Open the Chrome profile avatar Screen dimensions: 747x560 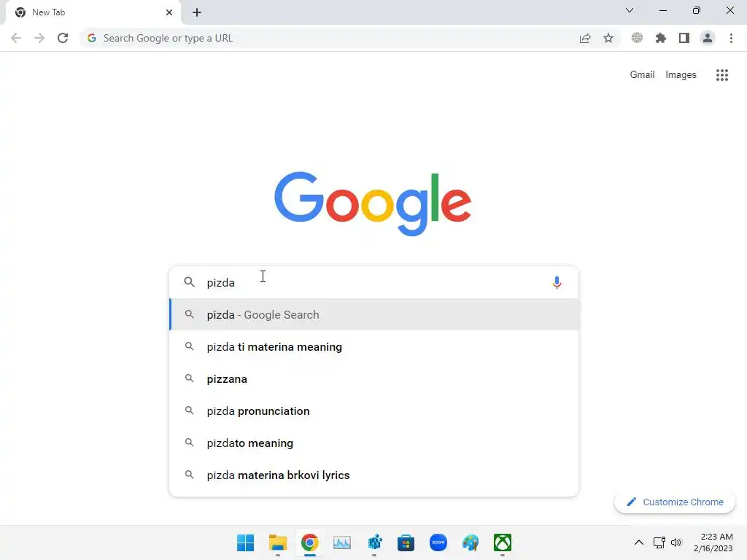[708, 38]
